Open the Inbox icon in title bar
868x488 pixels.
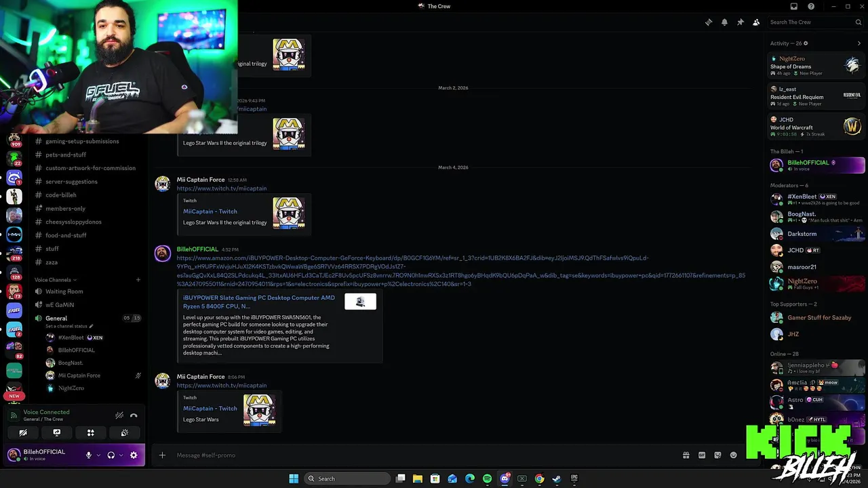[x=794, y=6]
